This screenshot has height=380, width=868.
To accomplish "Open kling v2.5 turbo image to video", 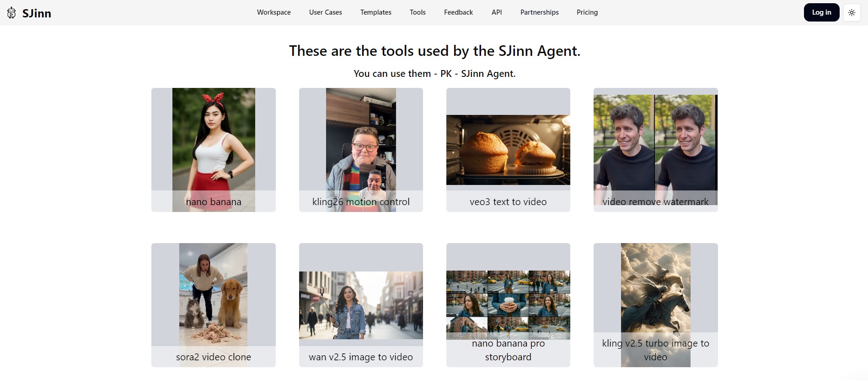I will (x=656, y=305).
